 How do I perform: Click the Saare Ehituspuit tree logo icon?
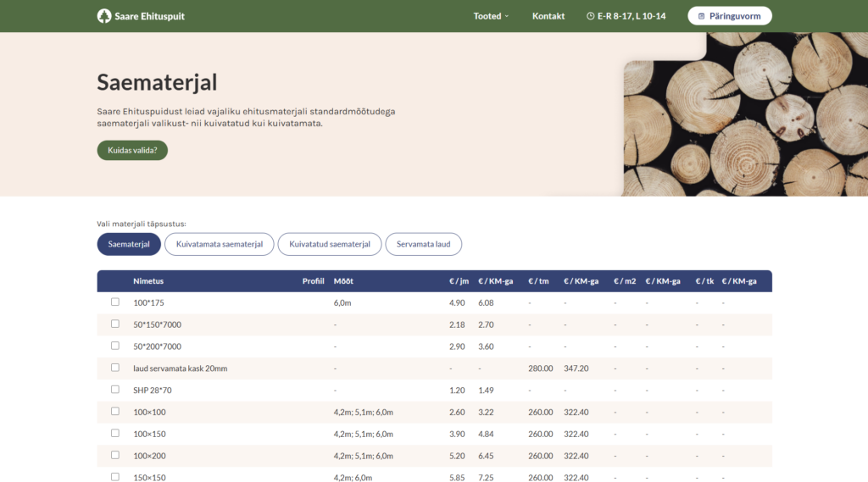click(x=104, y=16)
